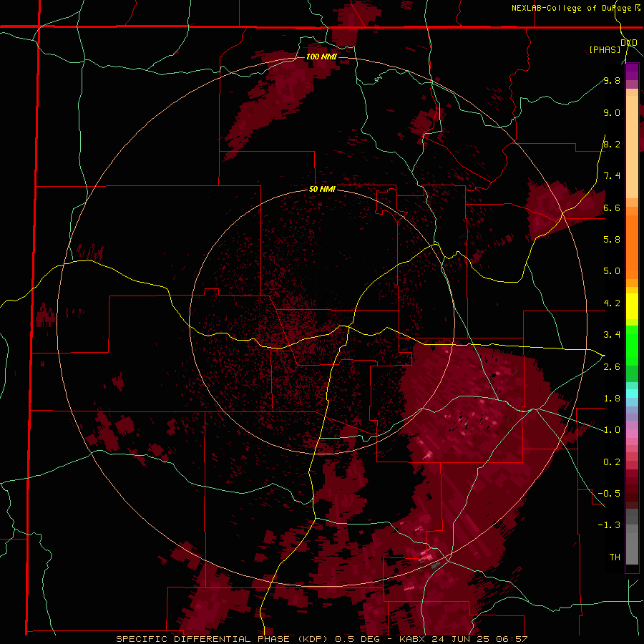Click the 4.2 legend value
The image size is (644, 644).
coord(612,303)
